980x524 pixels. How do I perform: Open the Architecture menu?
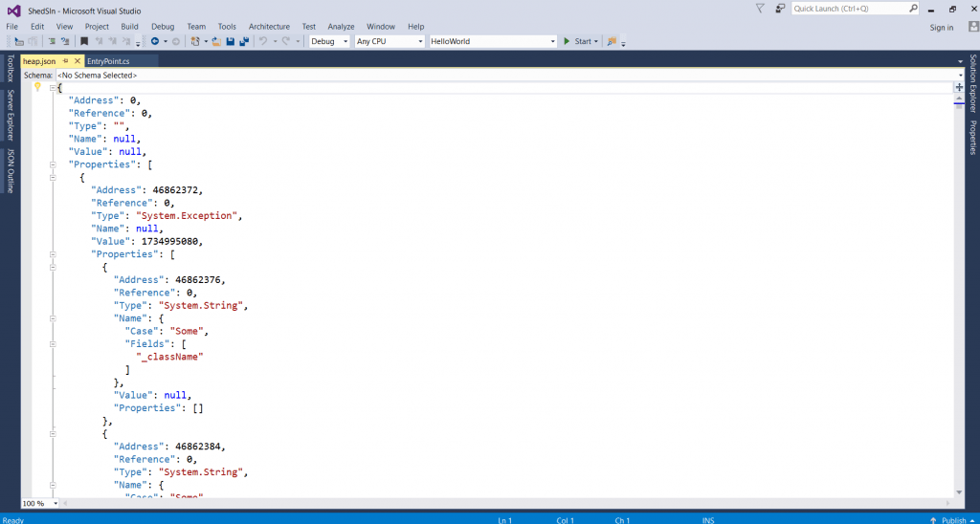[x=269, y=26]
